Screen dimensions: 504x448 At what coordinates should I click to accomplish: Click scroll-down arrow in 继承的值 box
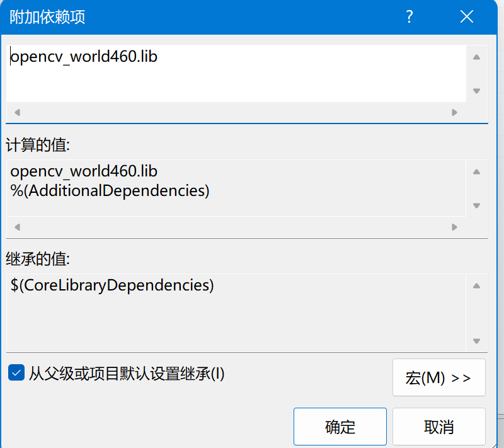476,341
